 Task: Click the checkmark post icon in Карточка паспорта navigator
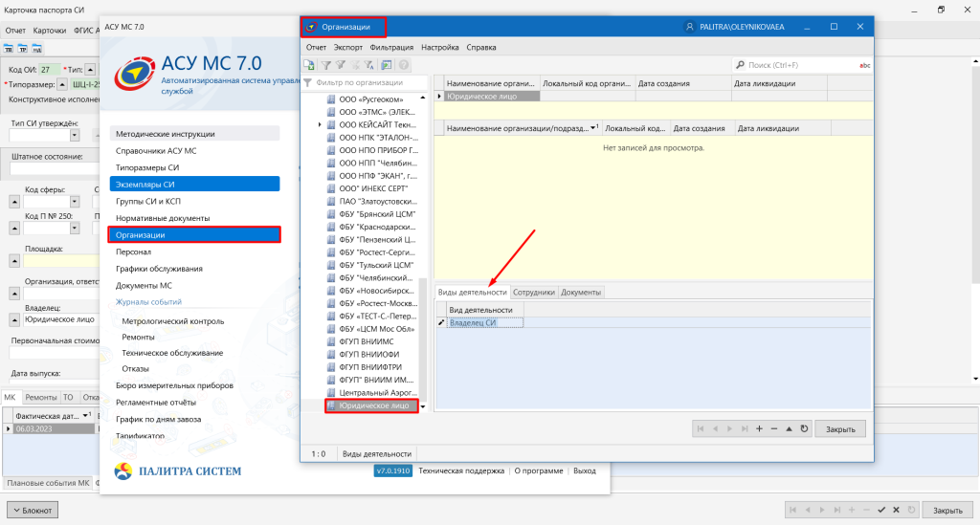pos(881,510)
